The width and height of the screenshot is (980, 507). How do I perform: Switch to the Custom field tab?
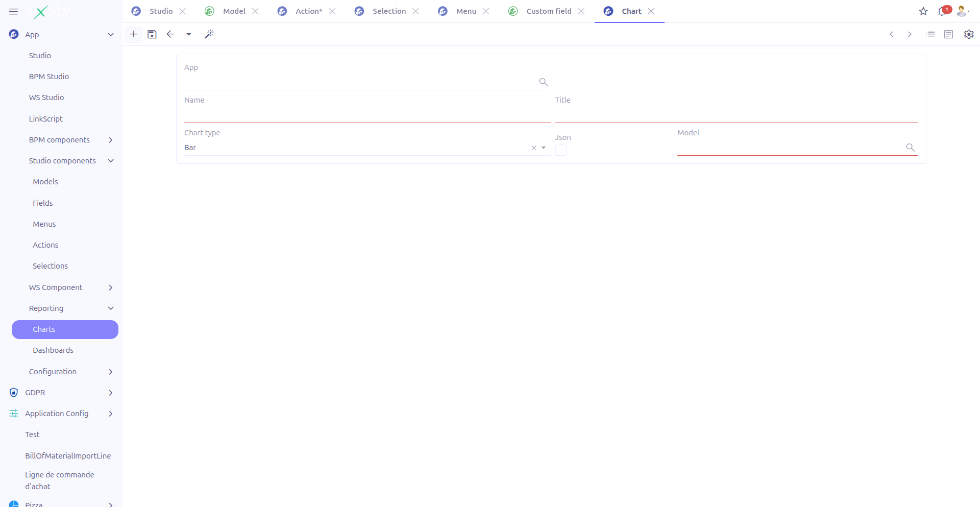point(549,11)
